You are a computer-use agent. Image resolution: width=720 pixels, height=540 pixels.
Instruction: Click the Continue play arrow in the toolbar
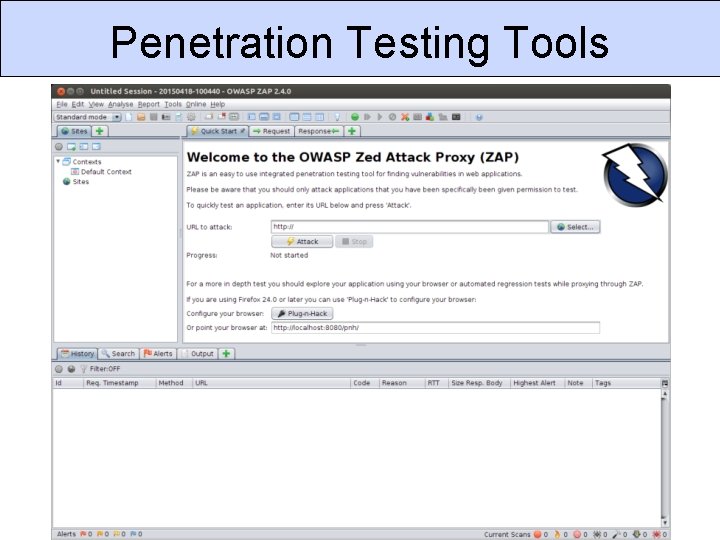pyautogui.click(x=380, y=117)
